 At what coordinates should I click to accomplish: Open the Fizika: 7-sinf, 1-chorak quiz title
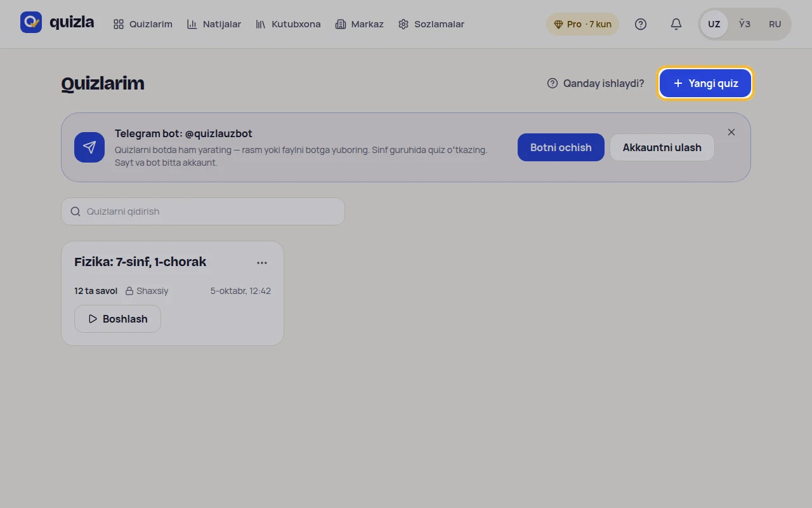coord(140,262)
